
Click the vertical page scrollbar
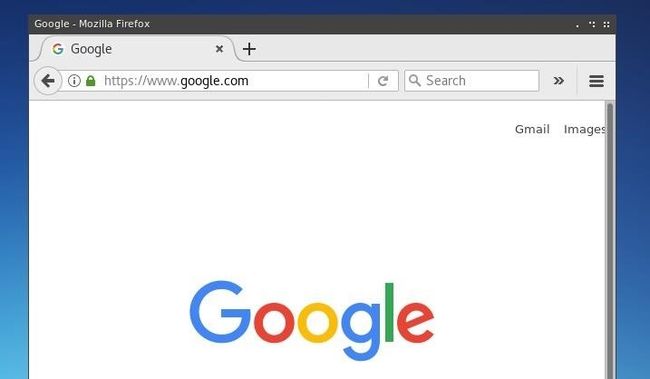[610, 240]
